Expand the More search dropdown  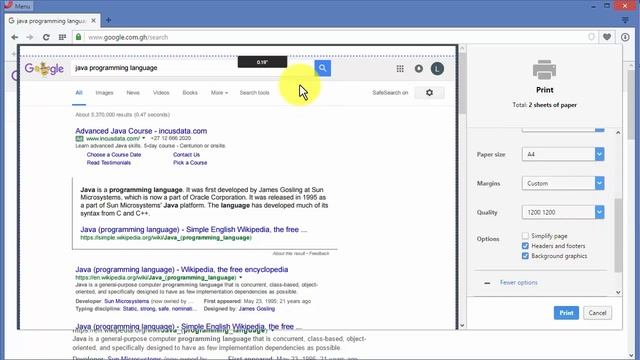click(219, 93)
